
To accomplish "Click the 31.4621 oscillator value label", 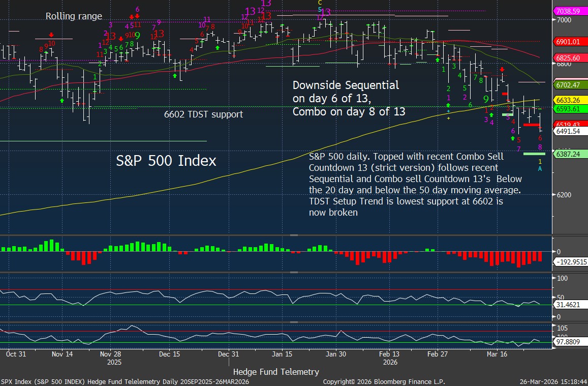I will (571, 305).
